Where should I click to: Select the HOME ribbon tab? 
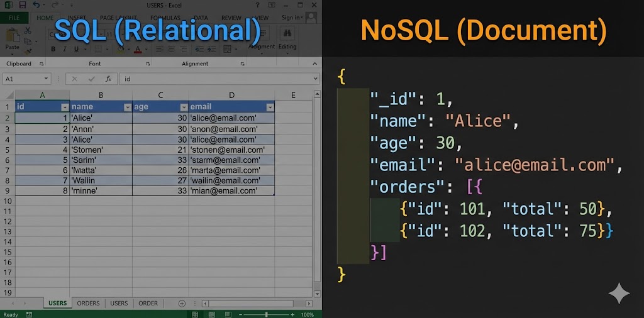tap(45, 18)
